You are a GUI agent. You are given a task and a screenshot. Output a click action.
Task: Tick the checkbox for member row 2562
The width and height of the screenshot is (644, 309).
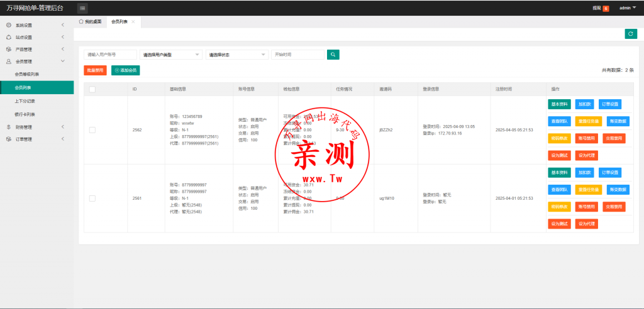tap(92, 129)
